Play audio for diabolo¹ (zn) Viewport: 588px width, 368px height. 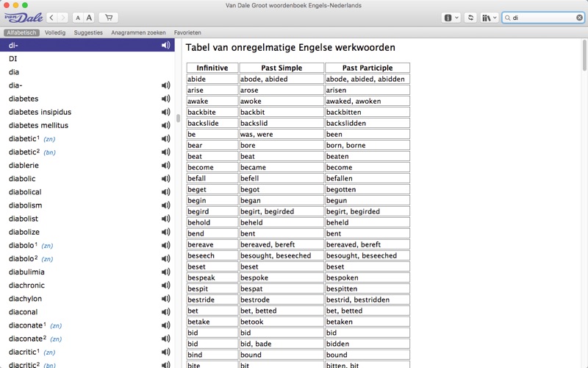click(166, 245)
